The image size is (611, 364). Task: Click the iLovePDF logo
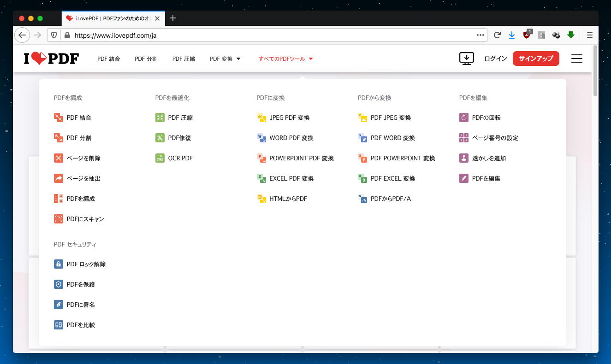coord(51,59)
